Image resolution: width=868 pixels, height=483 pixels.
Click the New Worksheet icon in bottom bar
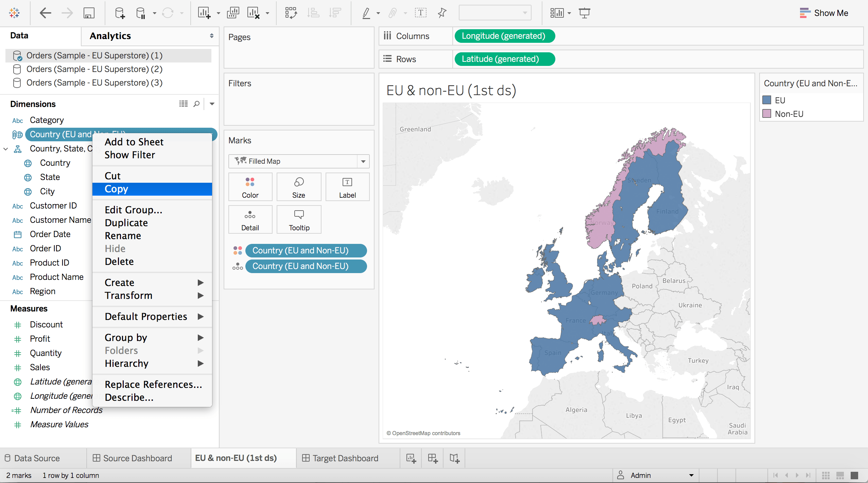[411, 458]
